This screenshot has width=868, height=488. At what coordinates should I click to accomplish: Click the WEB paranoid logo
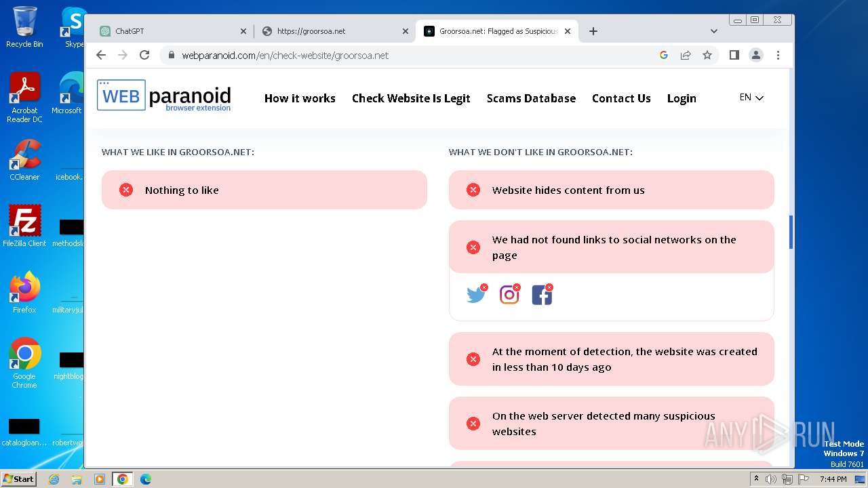164,96
